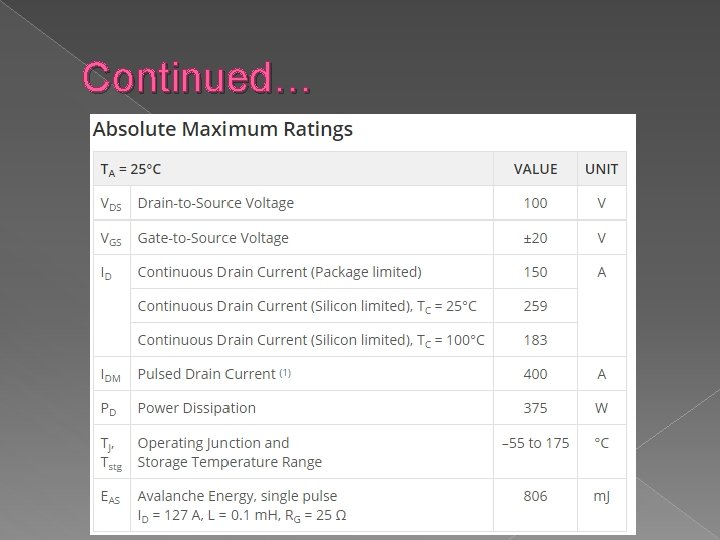Select the "Absolute Maximum Ratings" heading
The image size is (720, 540).
click(222, 129)
